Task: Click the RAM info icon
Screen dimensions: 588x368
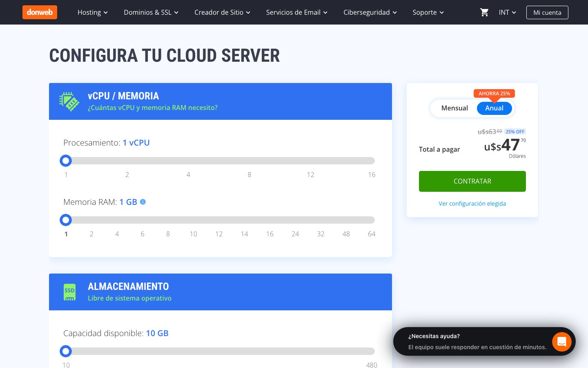Action: pyautogui.click(x=143, y=202)
